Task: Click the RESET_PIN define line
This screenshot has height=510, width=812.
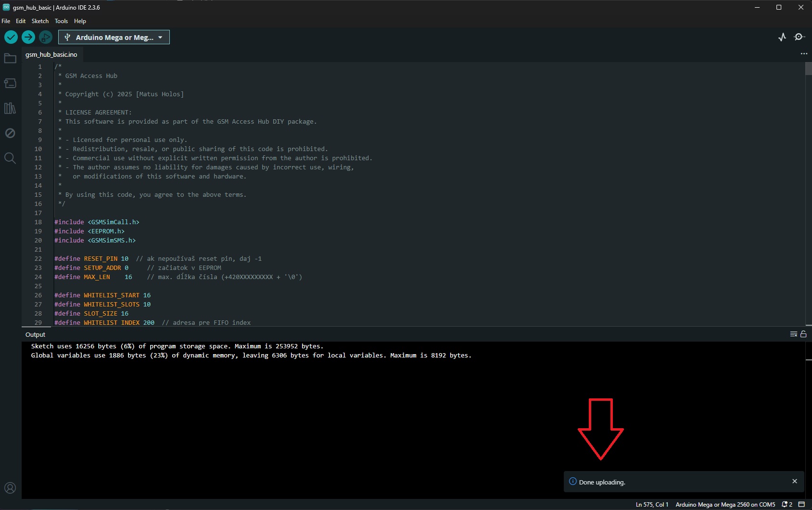Action: tap(158, 259)
